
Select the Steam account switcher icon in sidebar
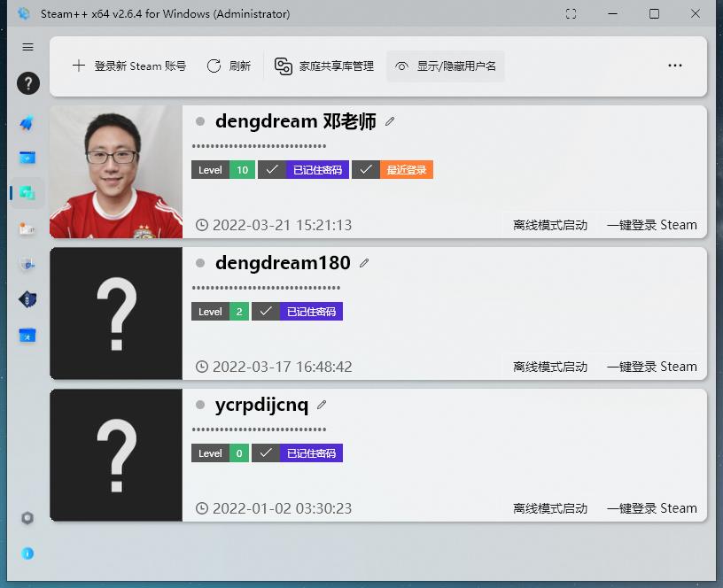[x=27, y=192]
